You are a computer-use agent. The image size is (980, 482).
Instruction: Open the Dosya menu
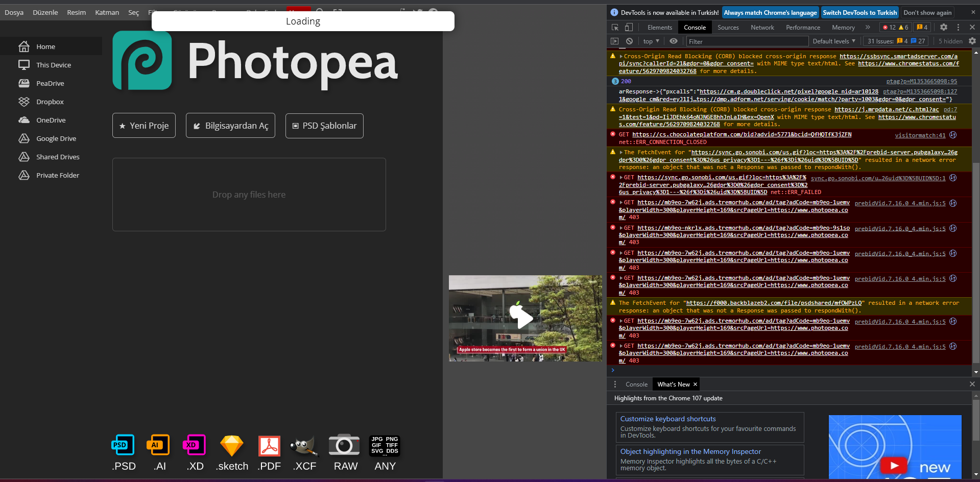tap(14, 12)
